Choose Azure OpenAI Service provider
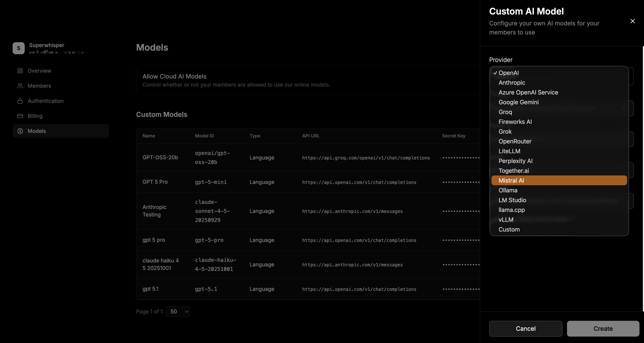The image size is (644, 343). [x=528, y=92]
